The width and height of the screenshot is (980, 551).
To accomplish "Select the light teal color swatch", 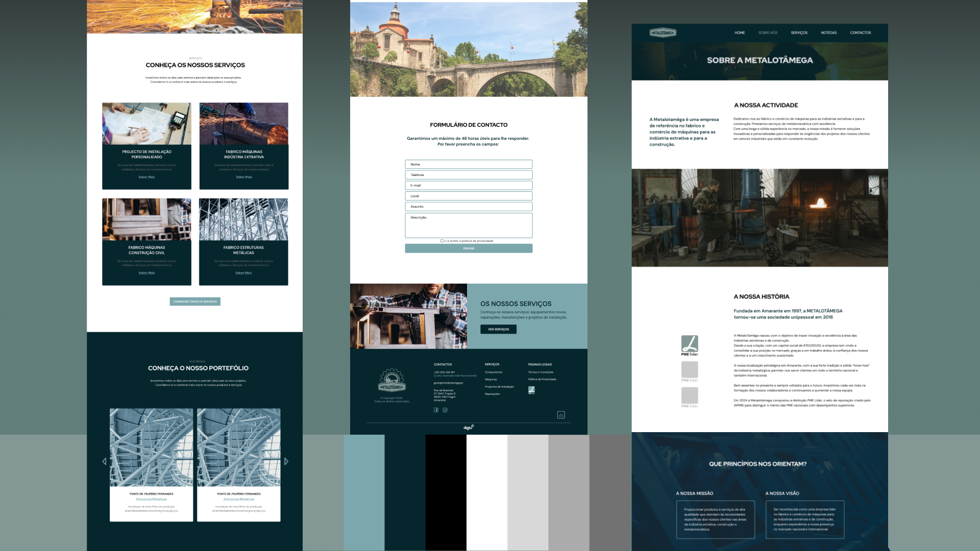I will (x=364, y=492).
